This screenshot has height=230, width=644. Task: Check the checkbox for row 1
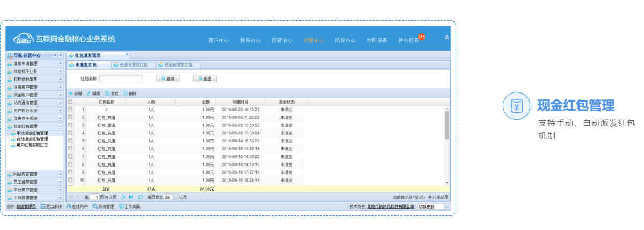[70, 109]
